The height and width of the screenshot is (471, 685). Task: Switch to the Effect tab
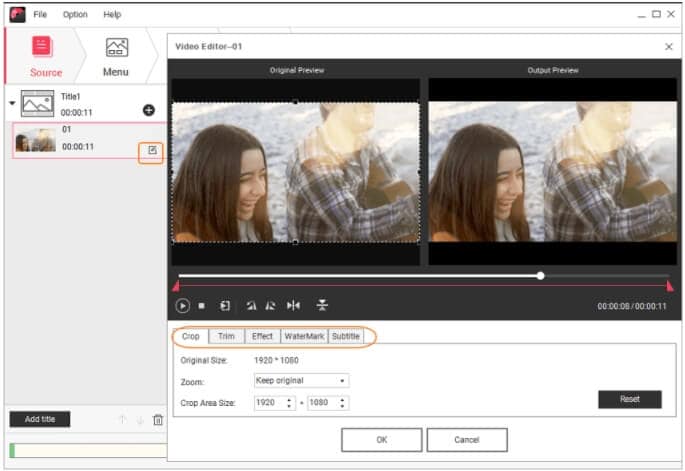(262, 336)
